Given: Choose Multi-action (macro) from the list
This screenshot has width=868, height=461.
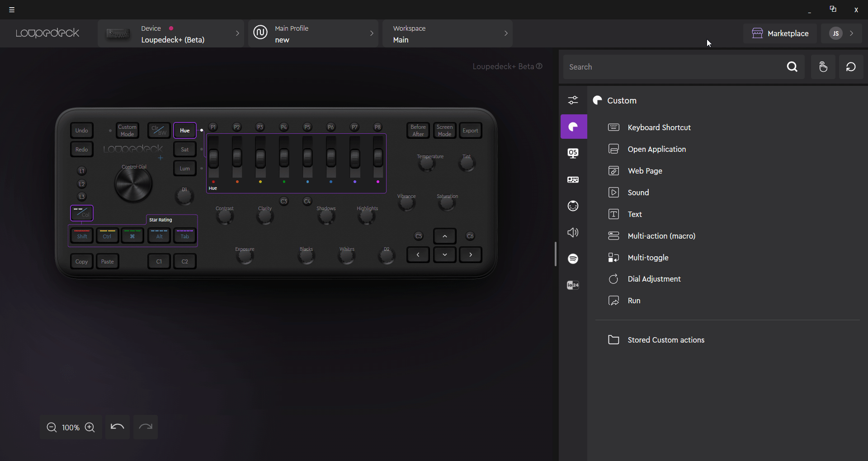Looking at the screenshot, I should 661,236.
